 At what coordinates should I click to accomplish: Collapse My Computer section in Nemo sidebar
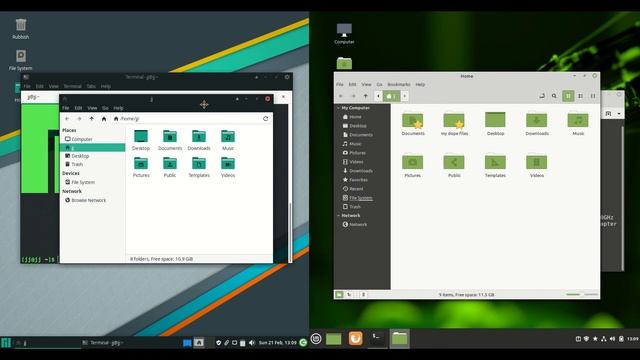click(338, 108)
